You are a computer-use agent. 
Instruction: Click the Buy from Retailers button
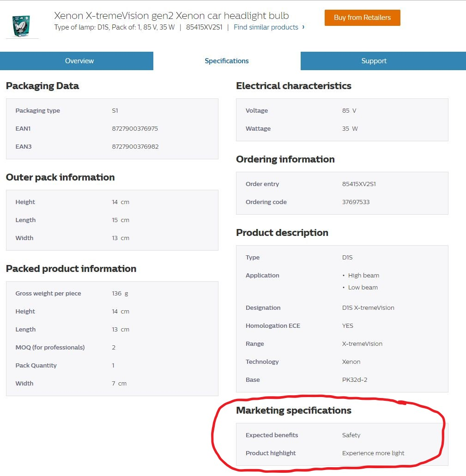point(362,18)
